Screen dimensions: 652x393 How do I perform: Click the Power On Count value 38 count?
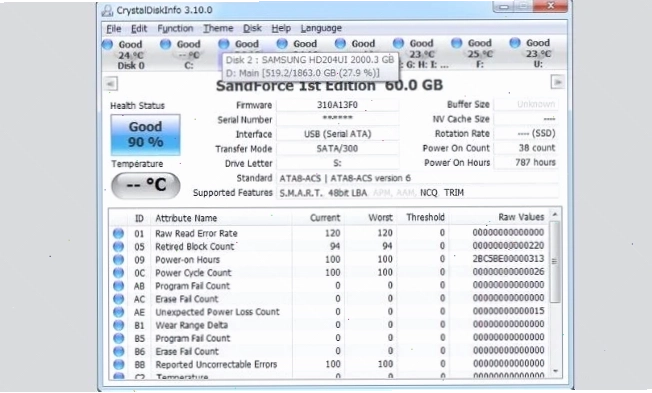coord(526,148)
